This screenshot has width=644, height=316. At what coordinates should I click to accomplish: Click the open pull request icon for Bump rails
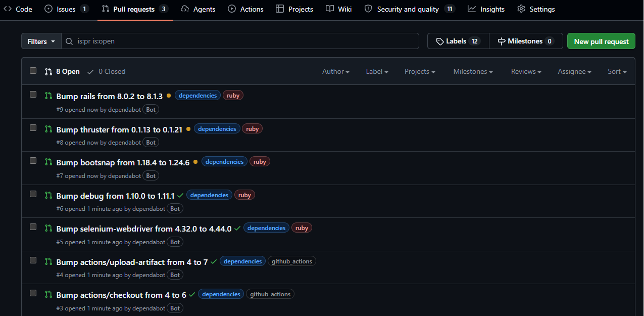pyautogui.click(x=48, y=96)
